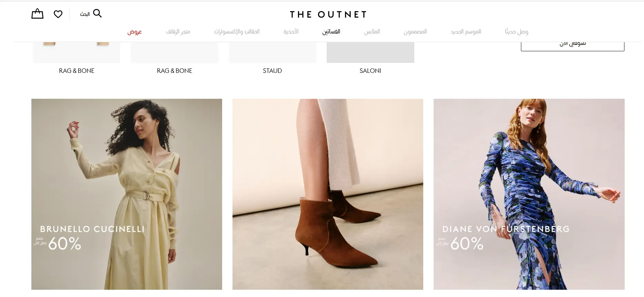Click the البحث search text field

coord(85,14)
